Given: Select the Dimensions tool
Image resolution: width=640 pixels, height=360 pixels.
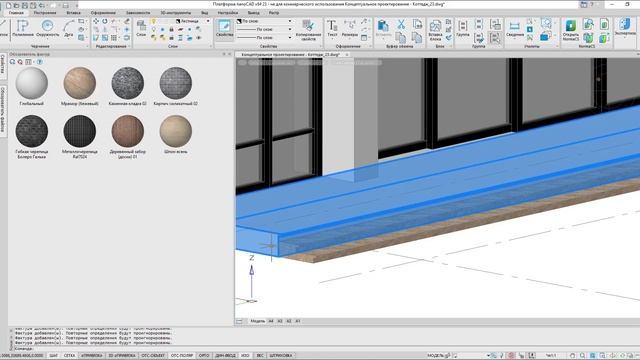Looking at the screenshot, I should pos(349,29).
